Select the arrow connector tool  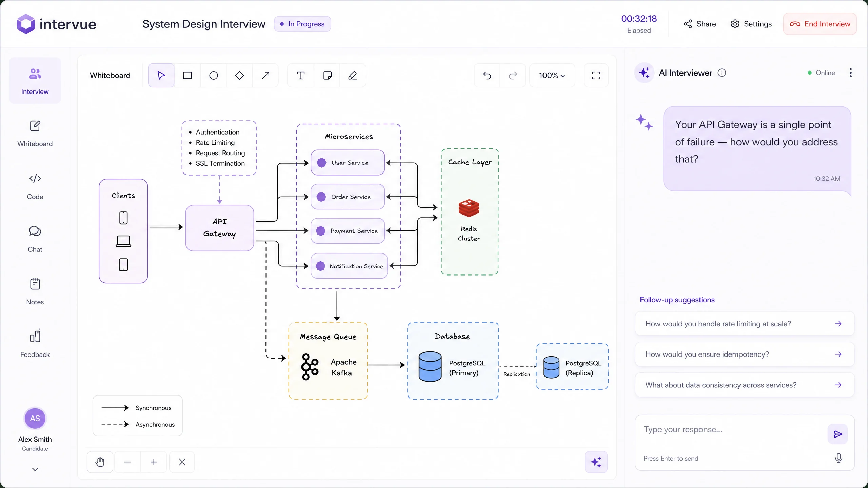click(x=265, y=75)
